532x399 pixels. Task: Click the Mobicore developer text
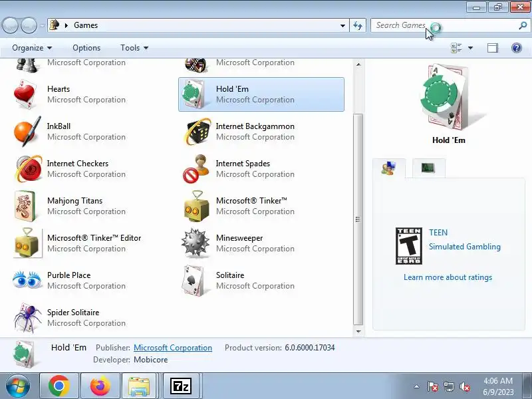(151, 360)
